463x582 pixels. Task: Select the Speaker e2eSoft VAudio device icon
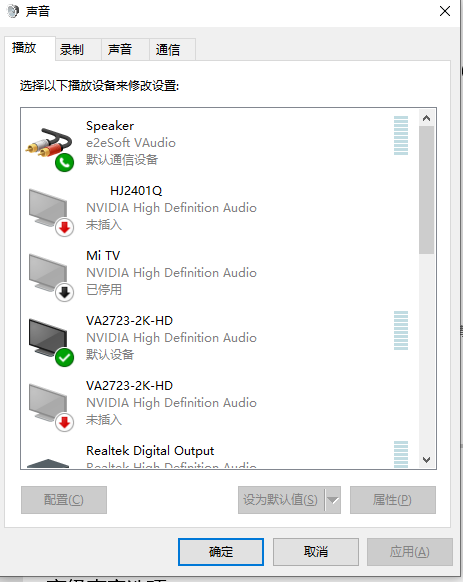tap(50, 149)
